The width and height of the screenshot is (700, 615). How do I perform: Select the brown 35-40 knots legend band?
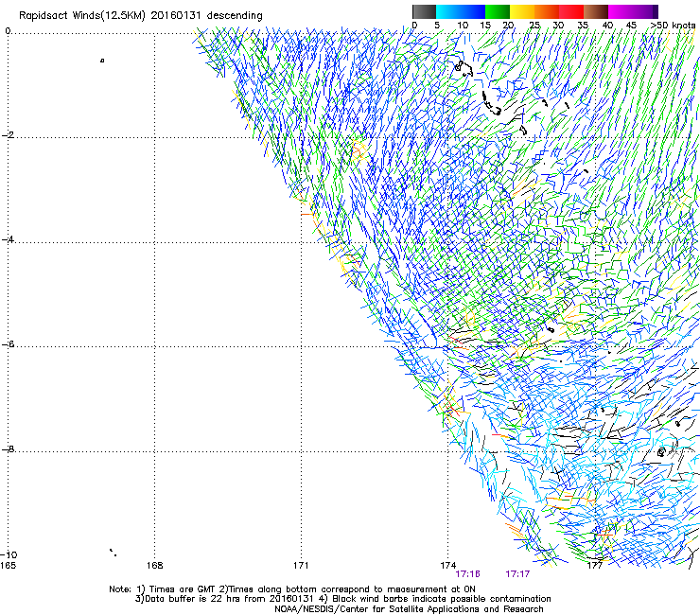(x=596, y=11)
